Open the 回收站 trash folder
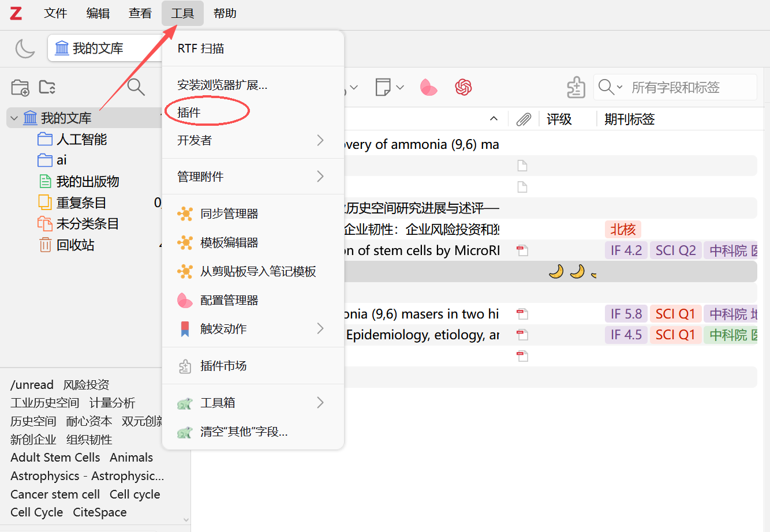Image resolution: width=770 pixels, height=532 pixels. coord(75,245)
